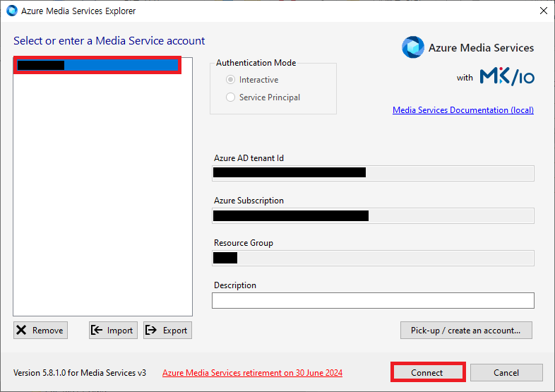This screenshot has width=555, height=392.
Task: Open the retirement on 30 June 2024 link
Action: click(252, 373)
